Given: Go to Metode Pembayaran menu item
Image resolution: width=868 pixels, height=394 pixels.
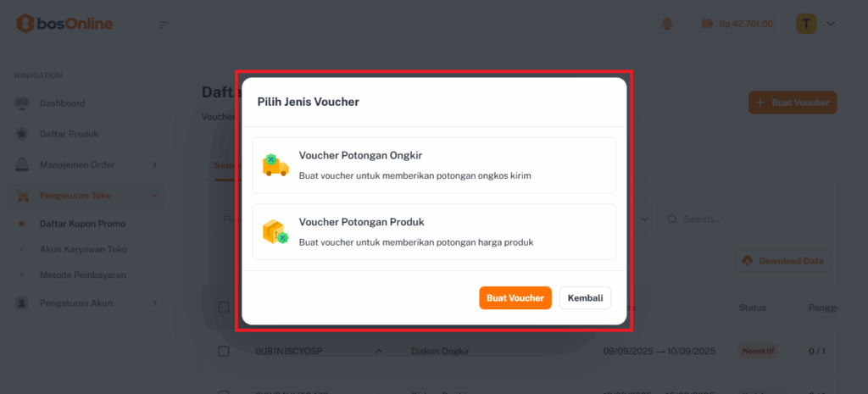Looking at the screenshot, I should [82, 275].
